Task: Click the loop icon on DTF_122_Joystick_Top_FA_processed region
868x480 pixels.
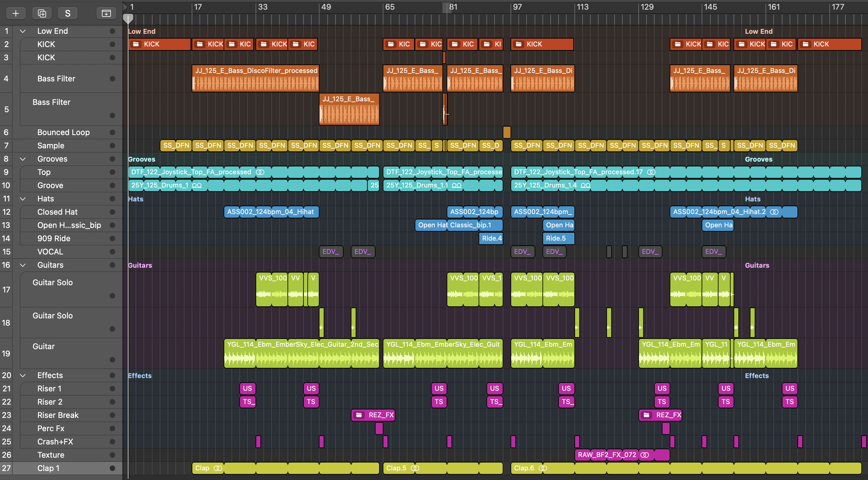Action: (x=260, y=172)
